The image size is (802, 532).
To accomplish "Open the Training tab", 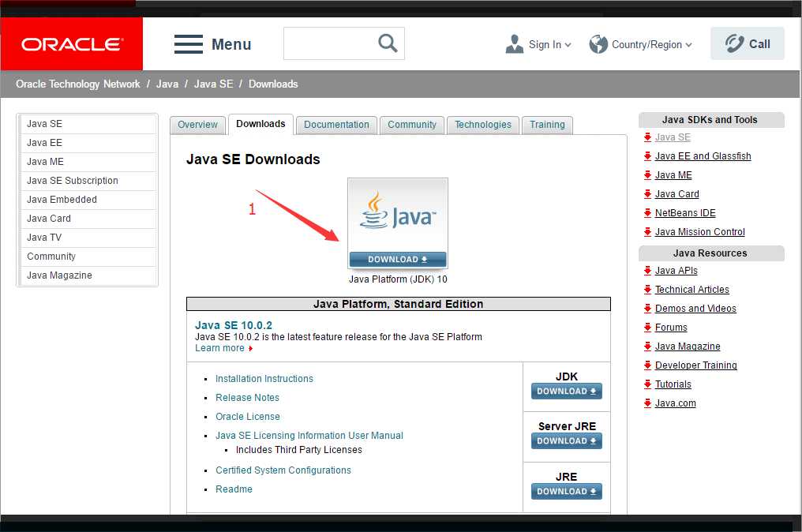I will pyautogui.click(x=547, y=125).
